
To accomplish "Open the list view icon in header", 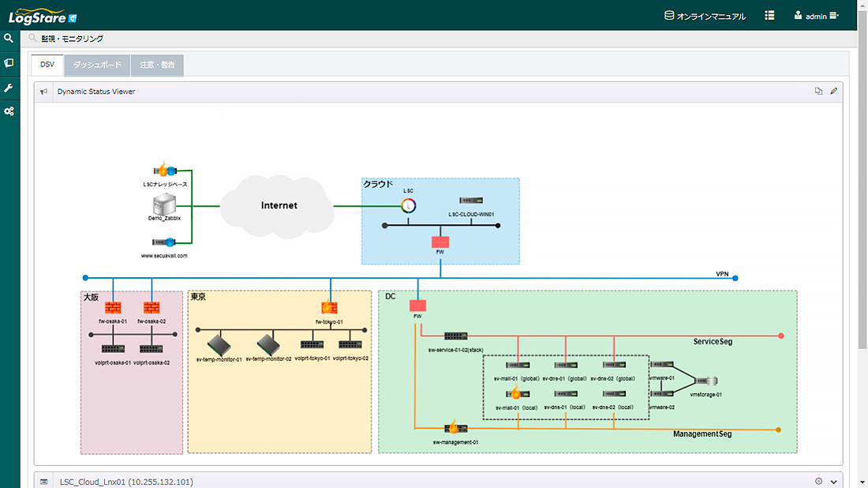I will click(769, 16).
